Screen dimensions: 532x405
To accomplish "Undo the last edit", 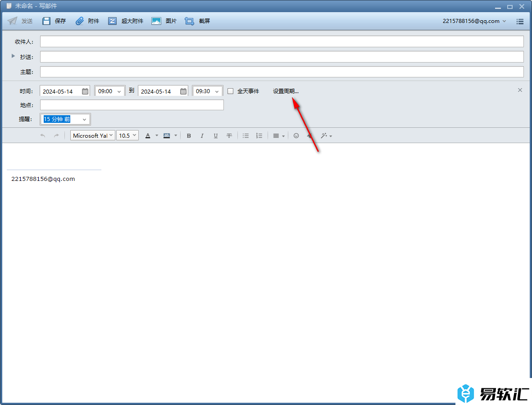I will coord(43,135).
